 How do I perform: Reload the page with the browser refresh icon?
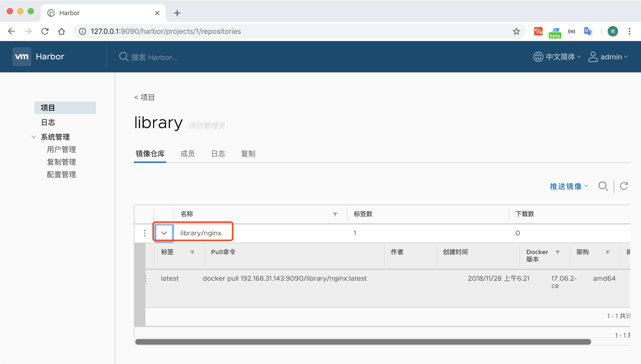tap(45, 31)
